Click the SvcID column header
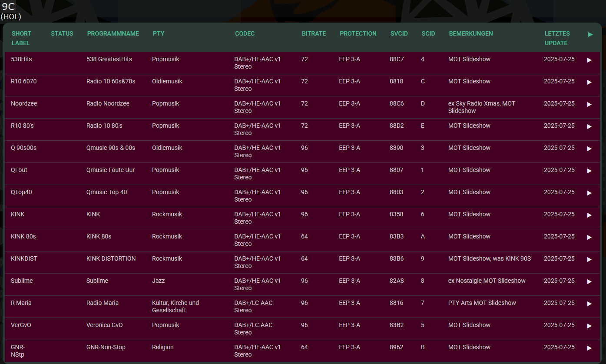Screen dimensions: 606x364 (399, 33)
